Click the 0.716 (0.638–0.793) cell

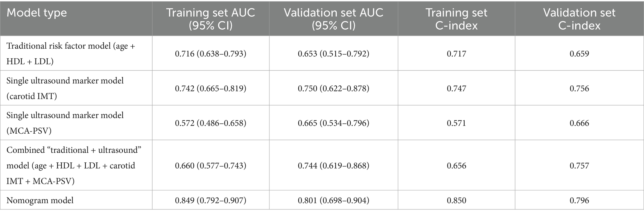click(x=211, y=54)
